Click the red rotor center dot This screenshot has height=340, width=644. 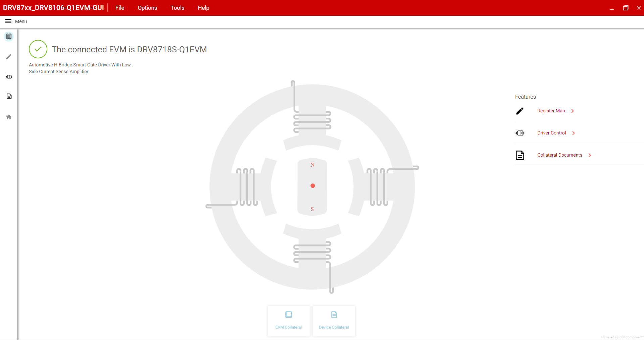[x=313, y=186]
